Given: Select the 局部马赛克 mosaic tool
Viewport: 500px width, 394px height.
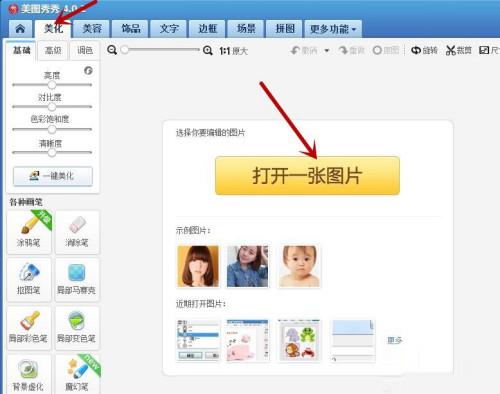Looking at the screenshot, I should (77, 280).
